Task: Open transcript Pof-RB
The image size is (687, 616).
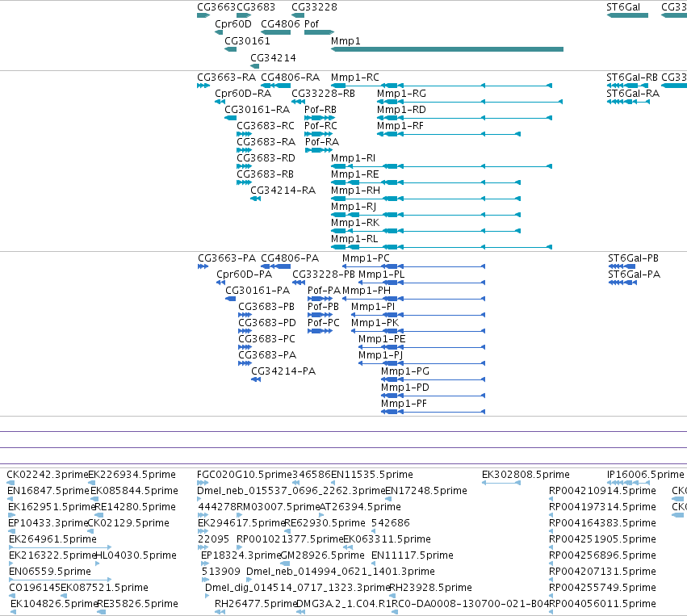Action: [320, 110]
